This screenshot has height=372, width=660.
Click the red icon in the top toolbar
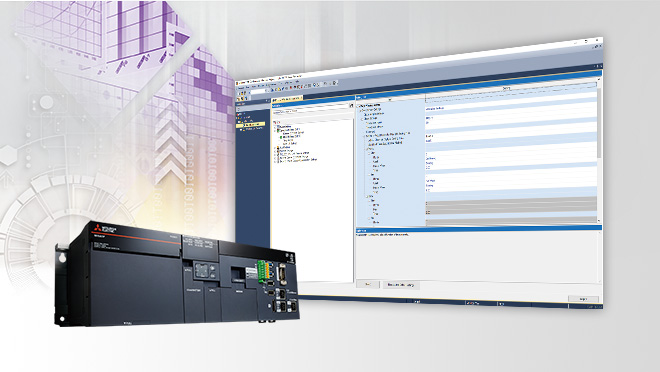coord(290,87)
